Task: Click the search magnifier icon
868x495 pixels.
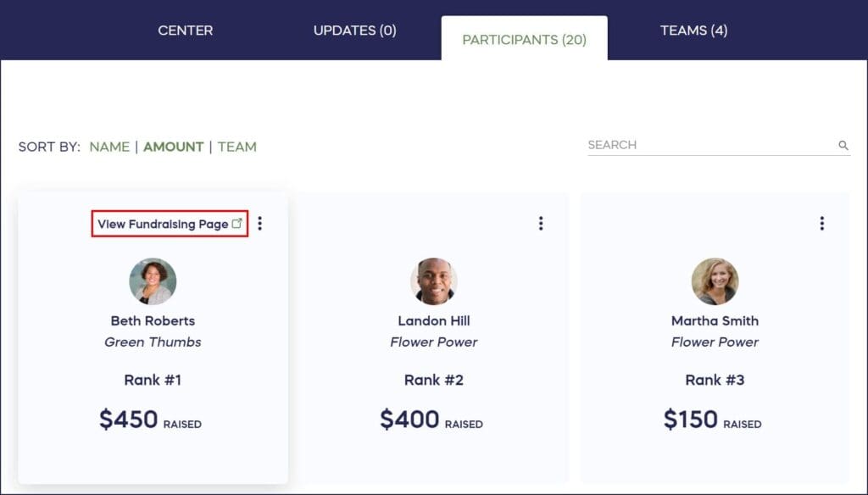Action: click(x=843, y=146)
